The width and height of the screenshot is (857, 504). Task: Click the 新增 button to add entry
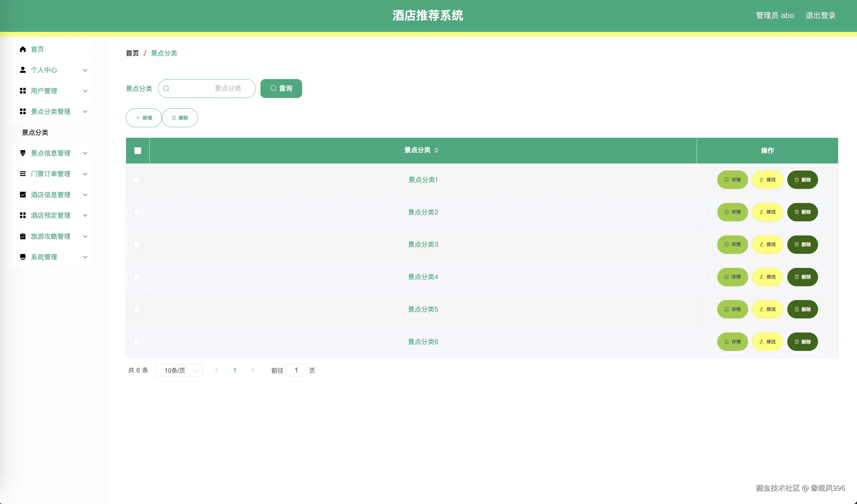tap(143, 117)
